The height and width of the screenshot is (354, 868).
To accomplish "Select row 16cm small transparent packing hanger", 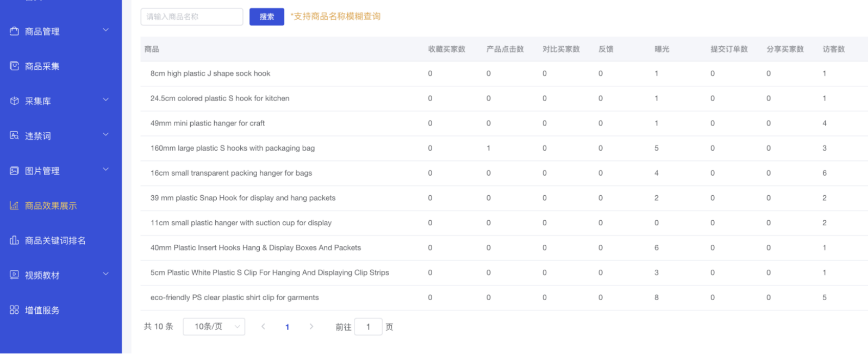I will pyautogui.click(x=504, y=173).
